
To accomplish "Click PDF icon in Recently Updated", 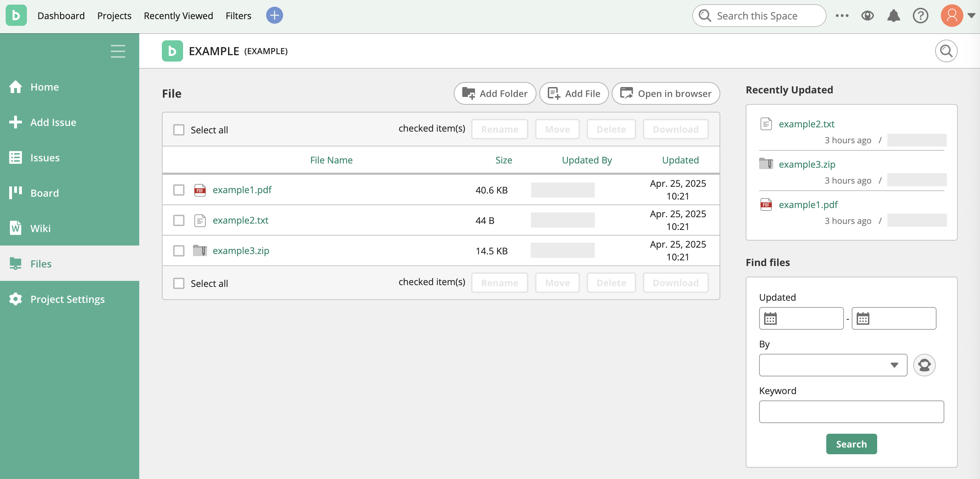I will pos(766,204).
